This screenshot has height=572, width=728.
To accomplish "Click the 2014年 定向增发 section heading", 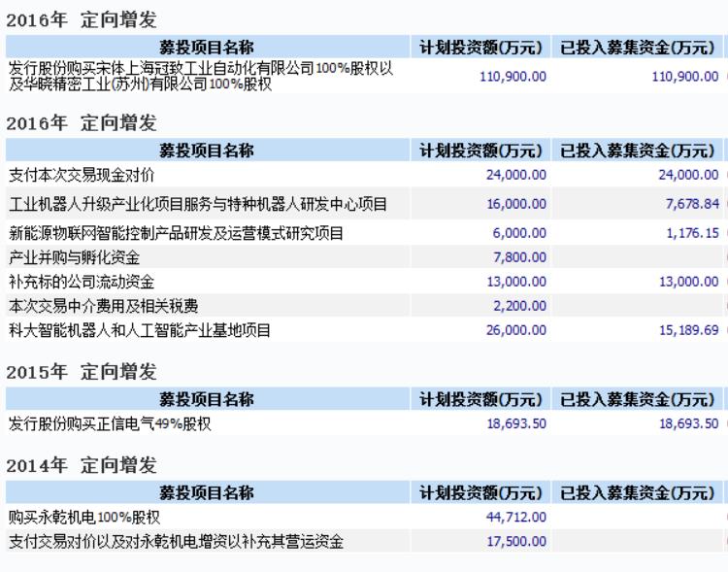I will click(x=82, y=466).
